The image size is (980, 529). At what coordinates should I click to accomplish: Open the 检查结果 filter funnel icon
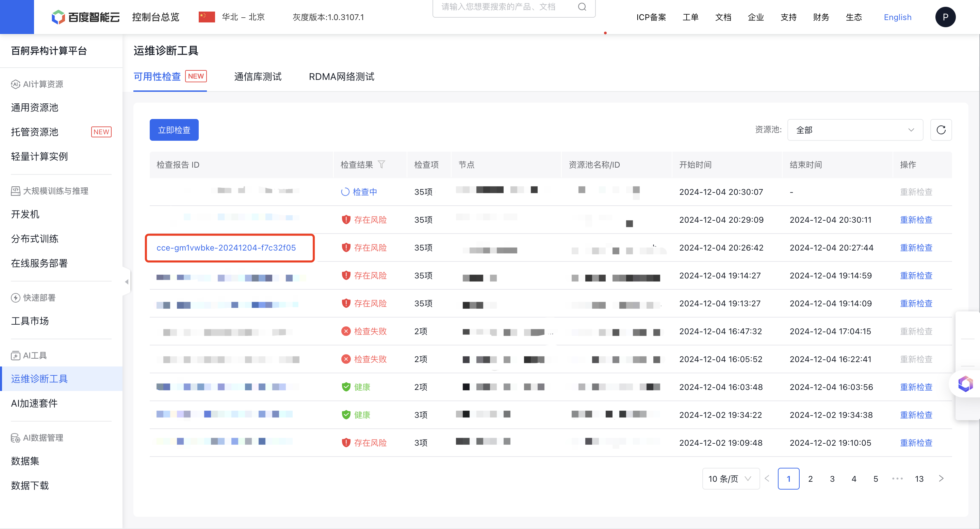pos(381,165)
